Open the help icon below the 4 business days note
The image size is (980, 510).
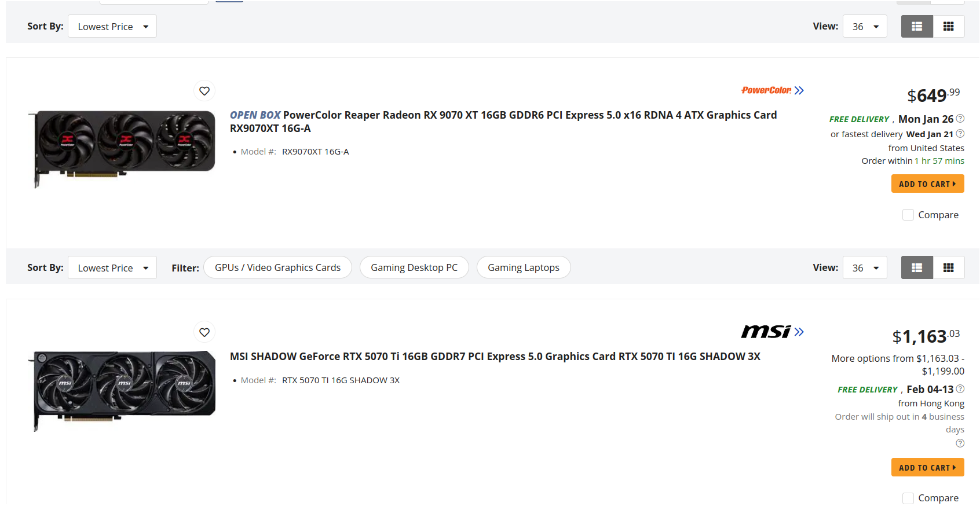(960, 443)
